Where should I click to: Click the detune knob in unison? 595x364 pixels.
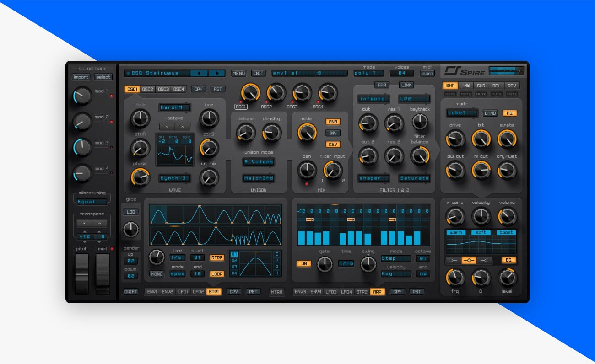coord(245,133)
